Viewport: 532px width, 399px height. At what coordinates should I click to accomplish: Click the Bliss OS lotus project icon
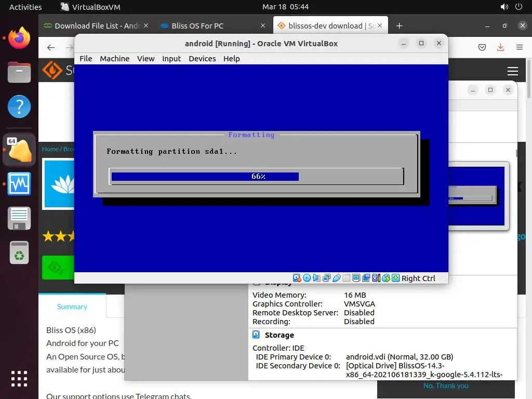[x=59, y=184]
